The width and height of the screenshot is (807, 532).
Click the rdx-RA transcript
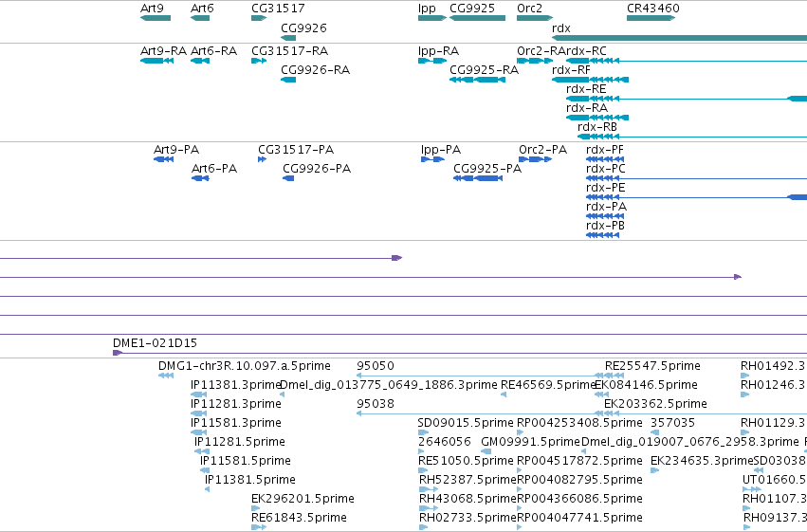coord(597,118)
